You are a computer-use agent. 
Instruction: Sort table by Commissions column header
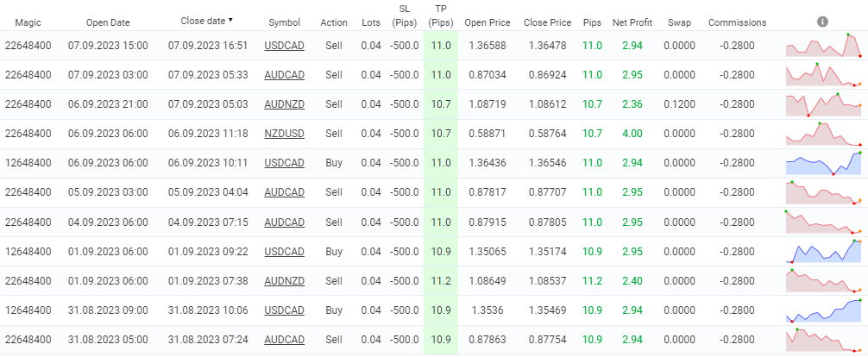pos(738,22)
